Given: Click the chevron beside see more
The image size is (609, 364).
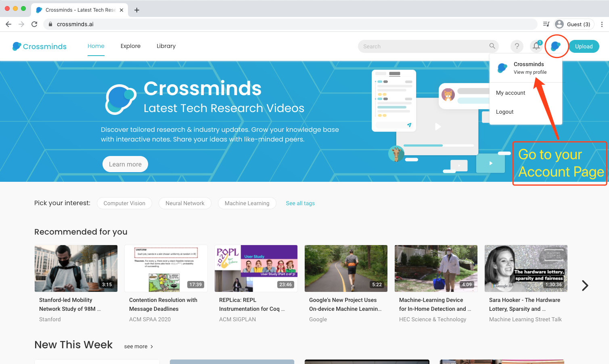Looking at the screenshot, I should coord(152,347).
